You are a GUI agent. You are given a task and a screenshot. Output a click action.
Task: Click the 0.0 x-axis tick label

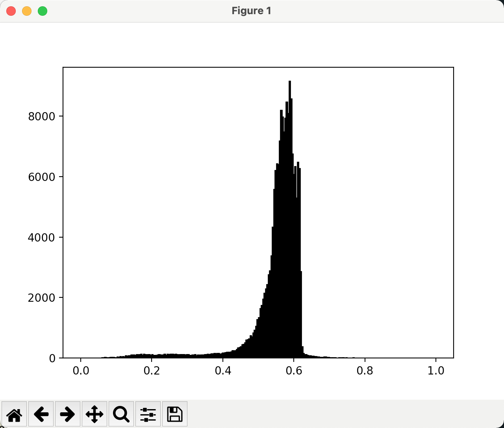81,371
